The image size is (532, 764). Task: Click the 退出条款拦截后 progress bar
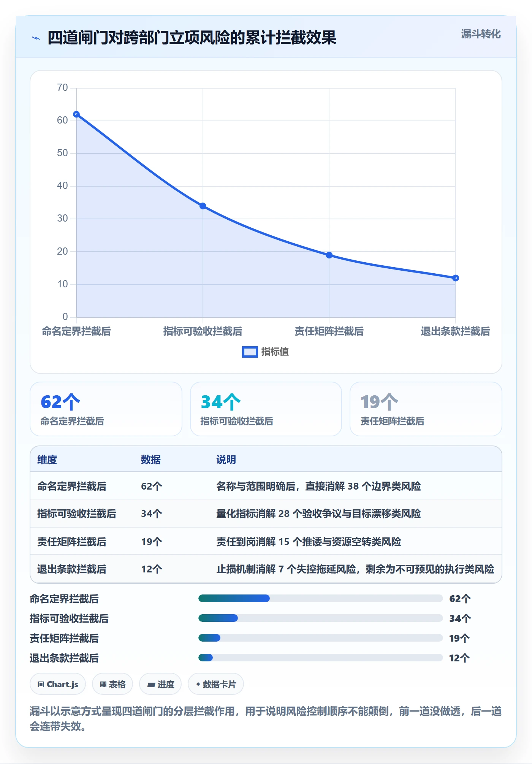[320, 658]
